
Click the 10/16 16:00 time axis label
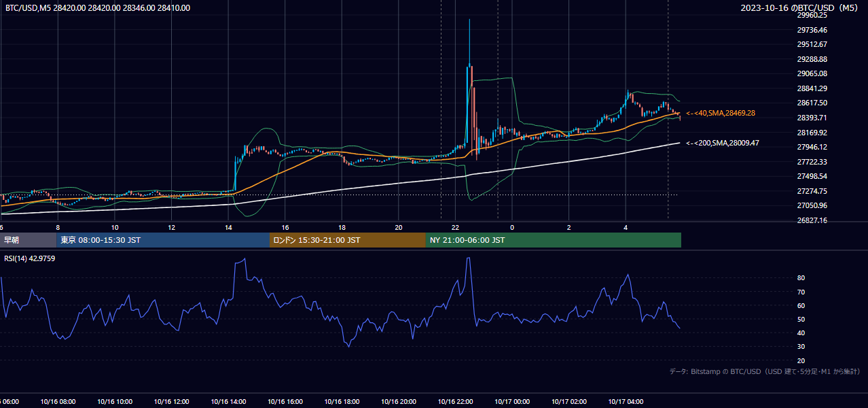pos(285,402)
